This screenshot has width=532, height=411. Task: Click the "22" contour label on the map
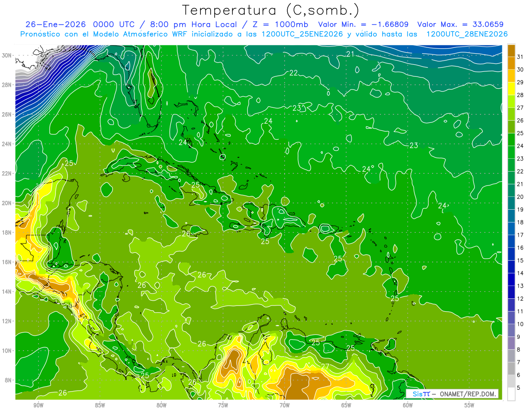[x=293, y=73]
